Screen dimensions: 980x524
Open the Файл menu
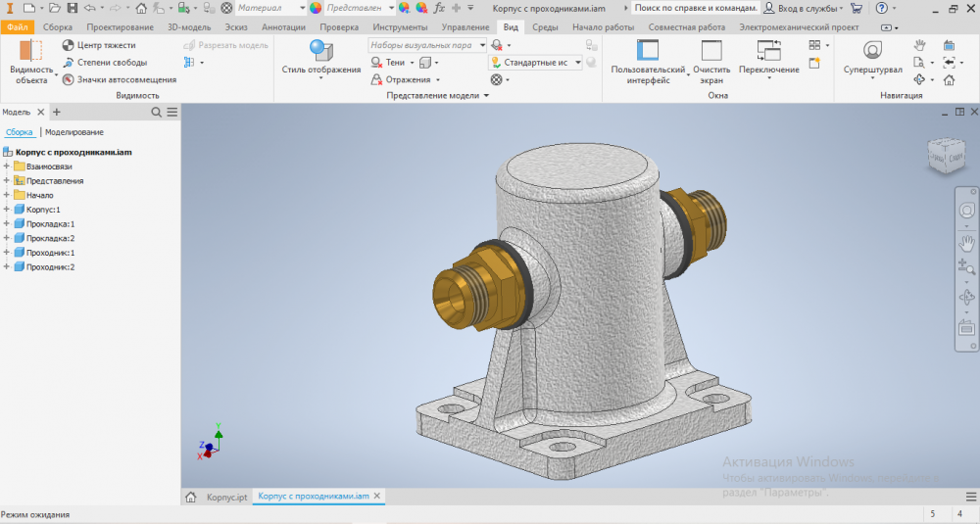pos(18,26)
